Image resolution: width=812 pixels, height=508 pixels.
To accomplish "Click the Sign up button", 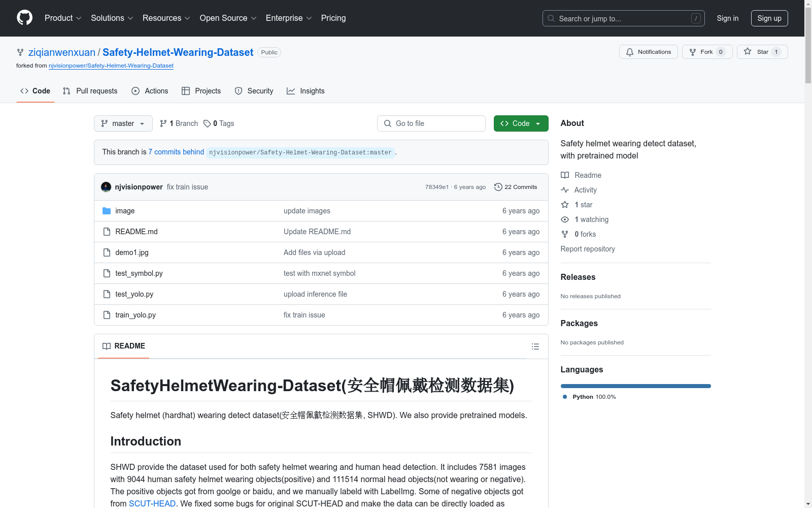I will [x=769, y=18].
